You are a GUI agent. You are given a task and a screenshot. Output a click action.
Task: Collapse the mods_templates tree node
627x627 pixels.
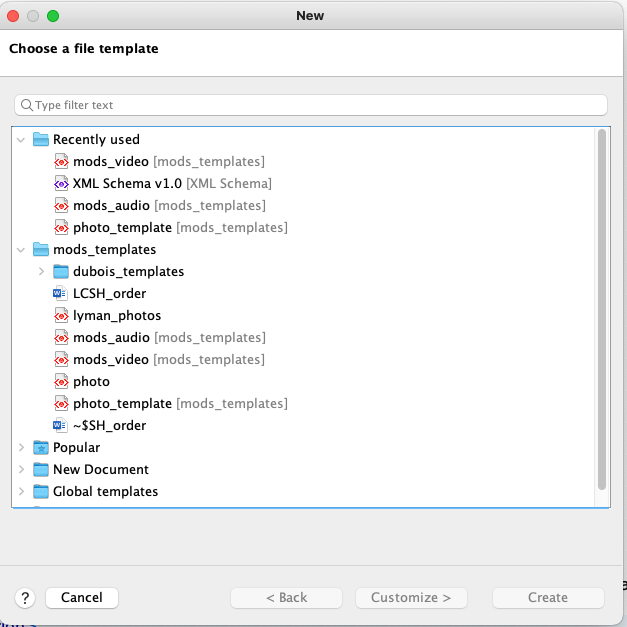[x=21, y=250]
